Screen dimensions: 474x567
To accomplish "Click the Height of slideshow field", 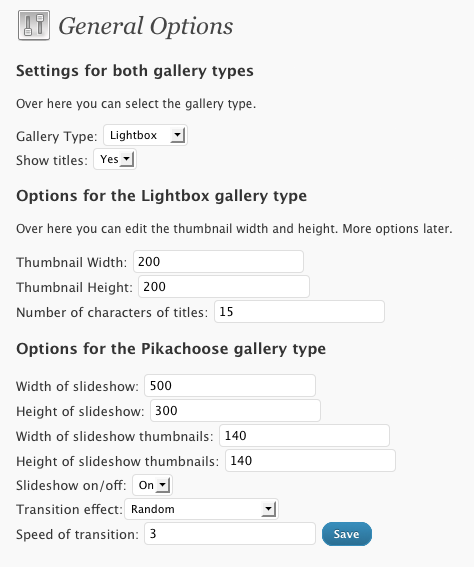I will (235, 410).
